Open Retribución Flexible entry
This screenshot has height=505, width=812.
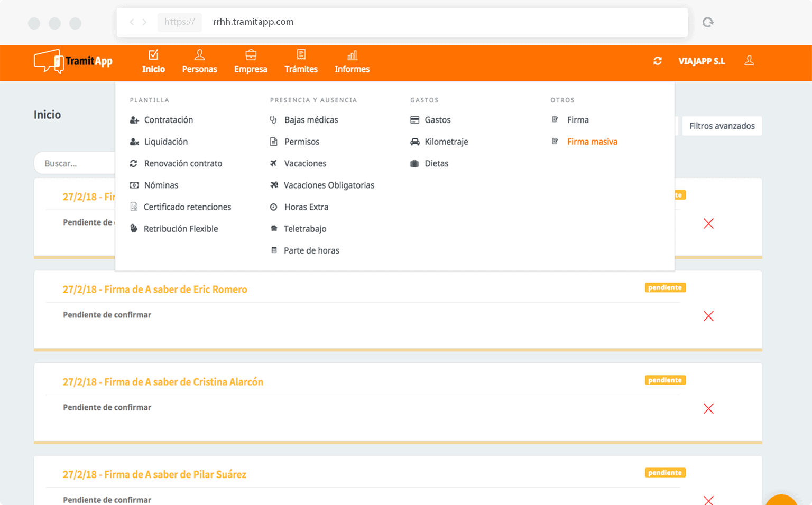coord(181,229)
